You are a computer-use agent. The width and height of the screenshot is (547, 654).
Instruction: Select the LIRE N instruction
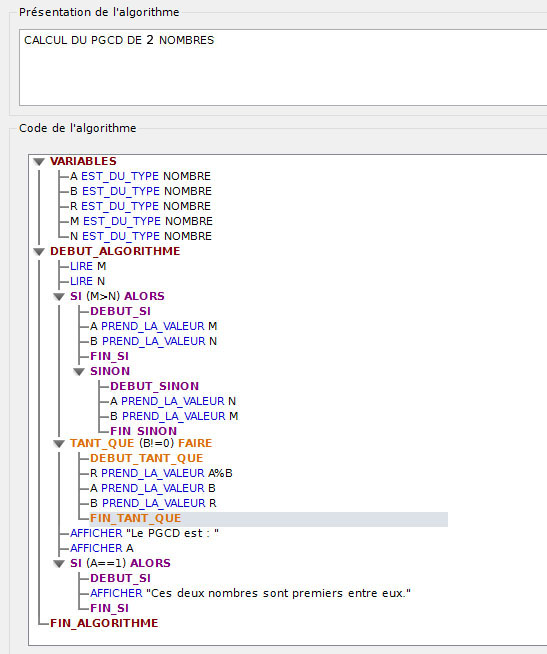(x=88, y=282)
